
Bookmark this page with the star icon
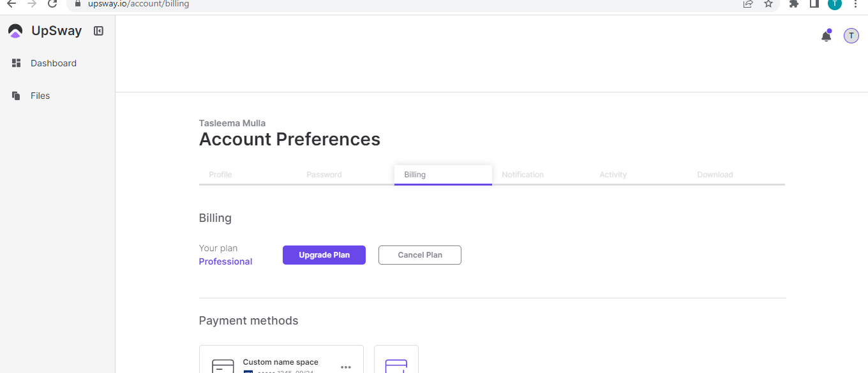pos(768,4)
